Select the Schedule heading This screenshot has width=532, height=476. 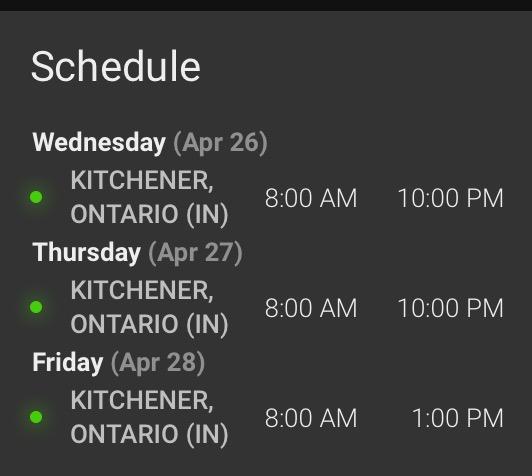point(116,66)
